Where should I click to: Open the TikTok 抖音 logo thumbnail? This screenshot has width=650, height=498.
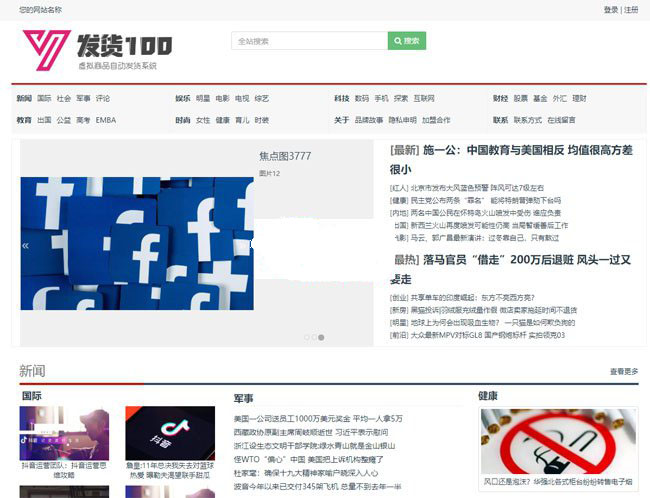pyautogui.click(x=170, y=433)
